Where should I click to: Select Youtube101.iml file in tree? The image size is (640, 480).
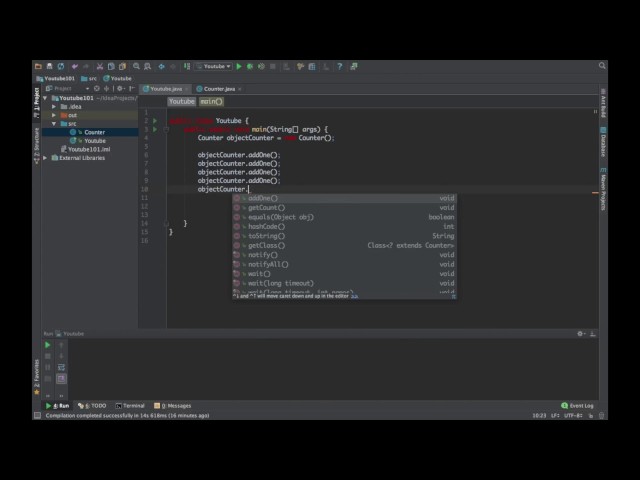tap(90, 149)
